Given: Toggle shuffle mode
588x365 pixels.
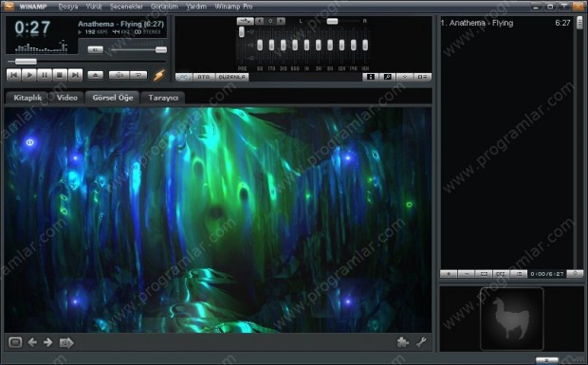Looking at the screenshot, I should [119, 75].
